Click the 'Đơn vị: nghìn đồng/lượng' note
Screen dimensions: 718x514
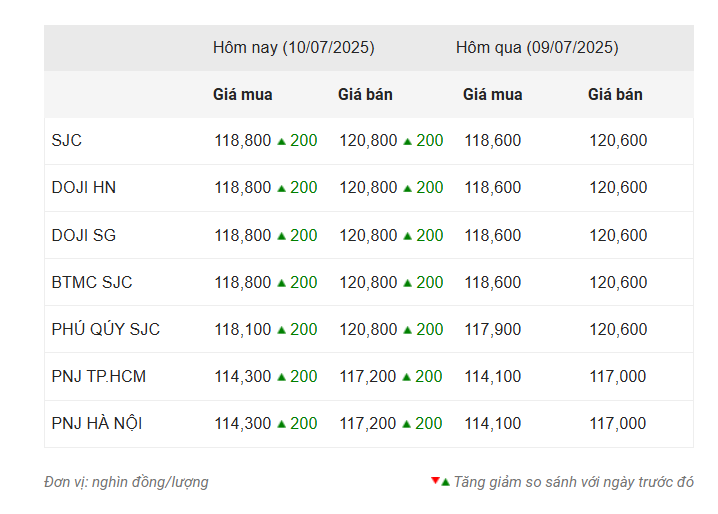click(126, 482)
